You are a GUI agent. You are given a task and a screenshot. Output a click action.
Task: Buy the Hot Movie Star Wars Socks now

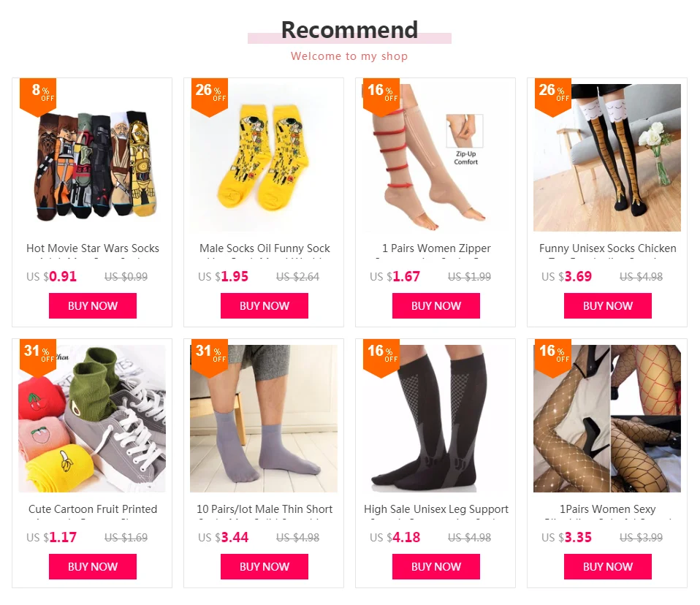click(93, 306)
